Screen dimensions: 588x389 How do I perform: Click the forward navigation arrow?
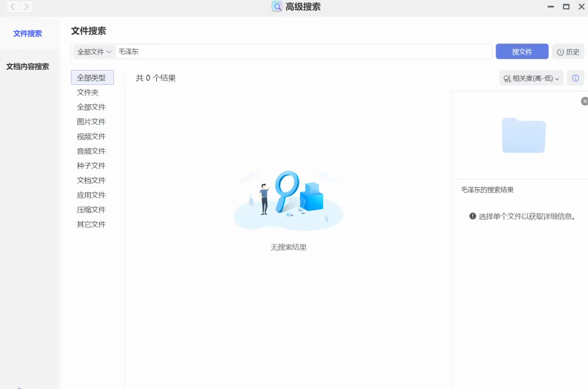click(26, 7)
